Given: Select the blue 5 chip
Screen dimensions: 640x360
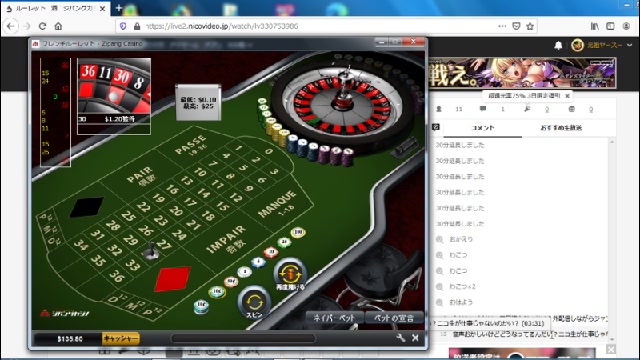Looking at the screenshot, I should (258, 262).
